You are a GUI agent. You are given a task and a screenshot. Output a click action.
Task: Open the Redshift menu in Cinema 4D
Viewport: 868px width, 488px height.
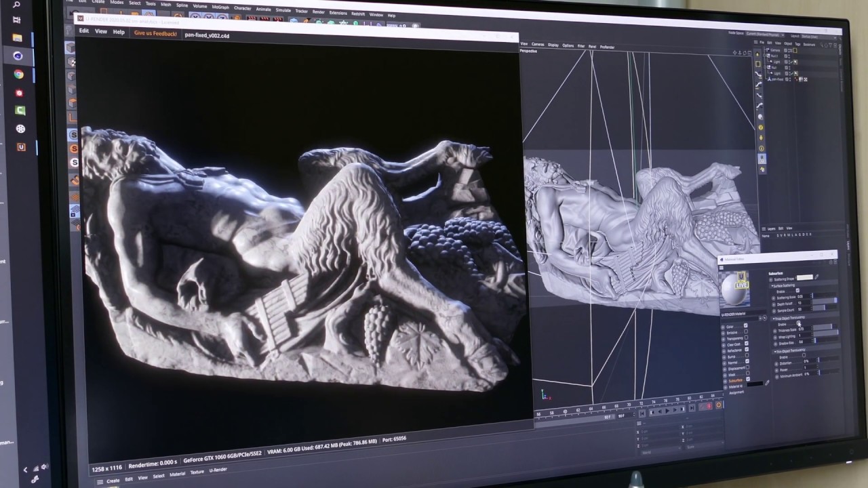358,14
